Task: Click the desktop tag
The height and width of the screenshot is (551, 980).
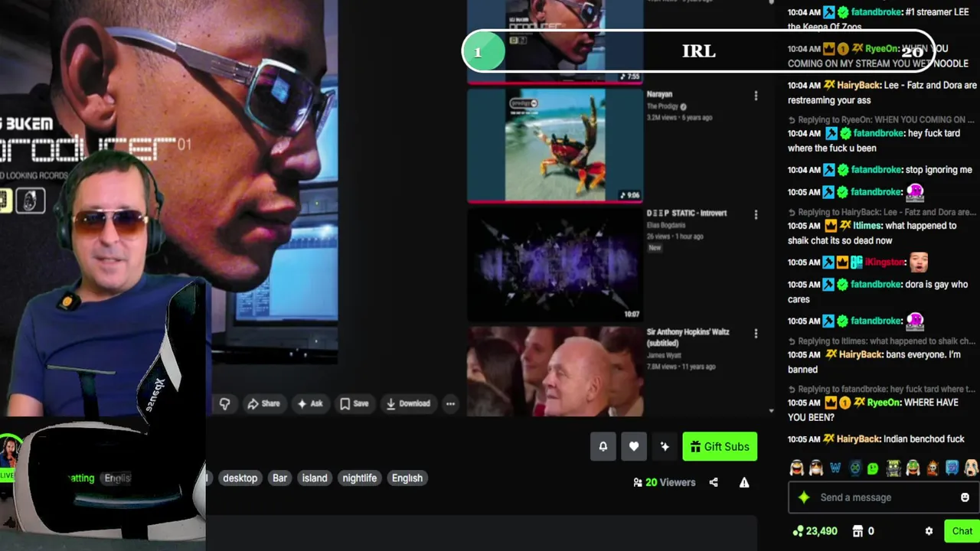Action: (x=240, y=478)
